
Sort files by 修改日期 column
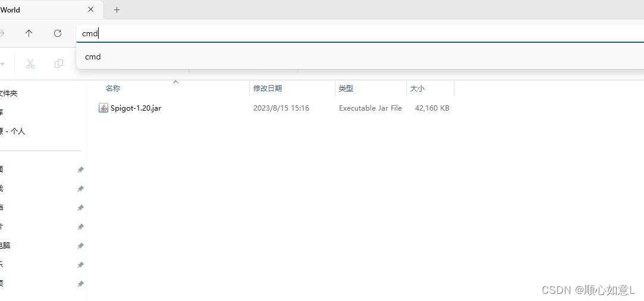click(268, 88)
